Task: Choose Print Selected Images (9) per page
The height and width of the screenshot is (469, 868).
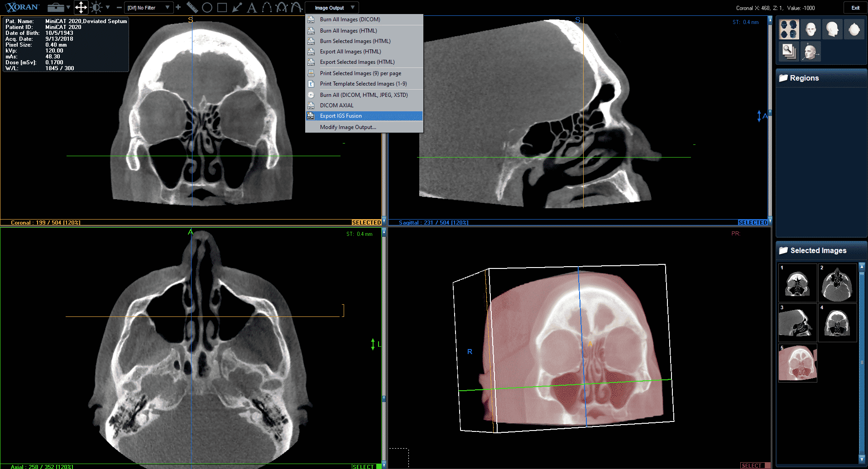Action: click(364, 73)
